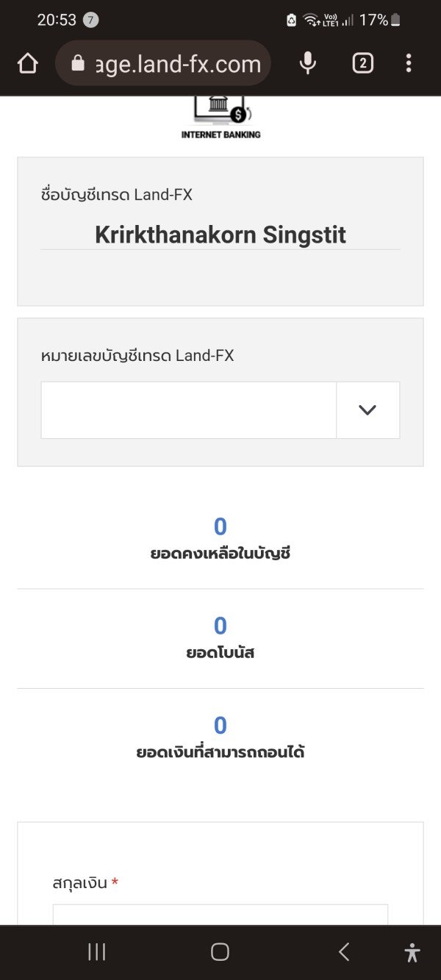Screen dimensions: 441x980
Task: Tap the land-fx.com address bar
Action: click(178, 64)
